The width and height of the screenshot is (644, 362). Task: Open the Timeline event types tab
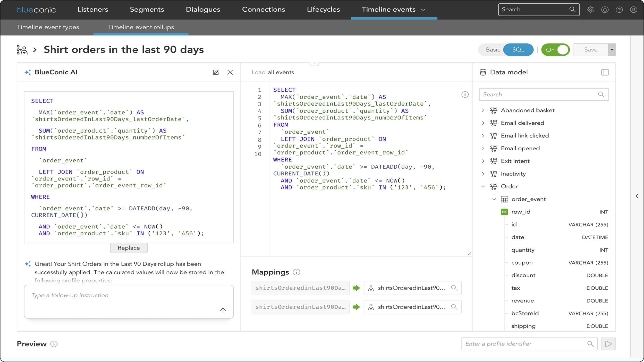coord(48,27)
